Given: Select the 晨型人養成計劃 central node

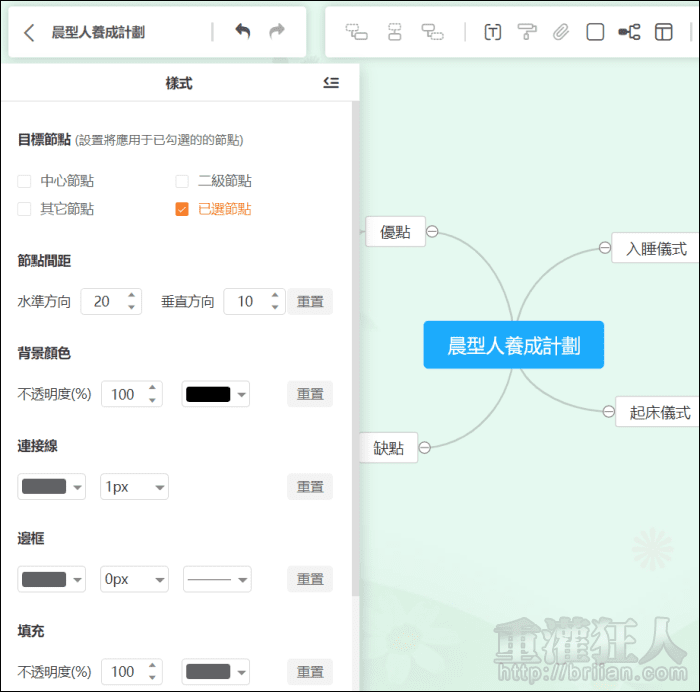Looking at the screenshot, I should [513, 345].
